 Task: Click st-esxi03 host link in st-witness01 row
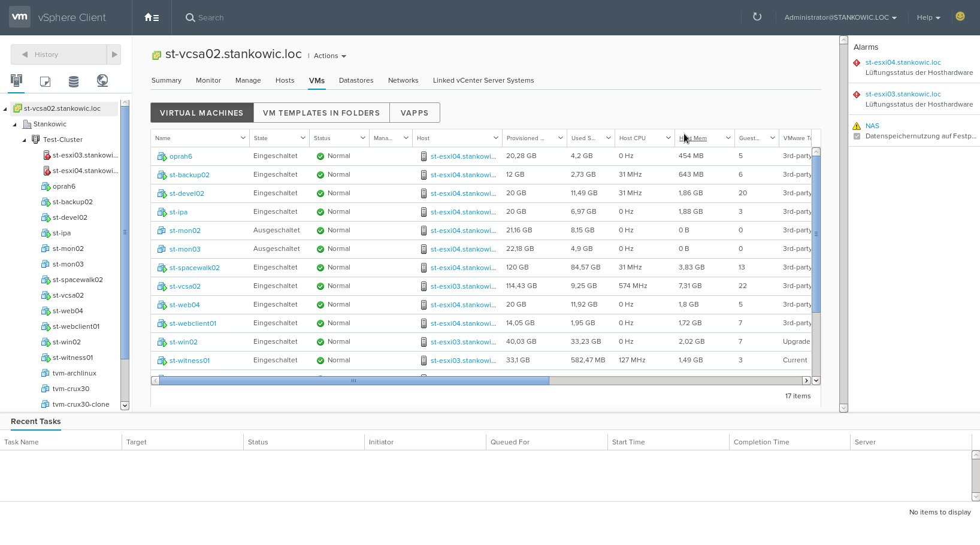pyautogui.click(x=463, y=361)
